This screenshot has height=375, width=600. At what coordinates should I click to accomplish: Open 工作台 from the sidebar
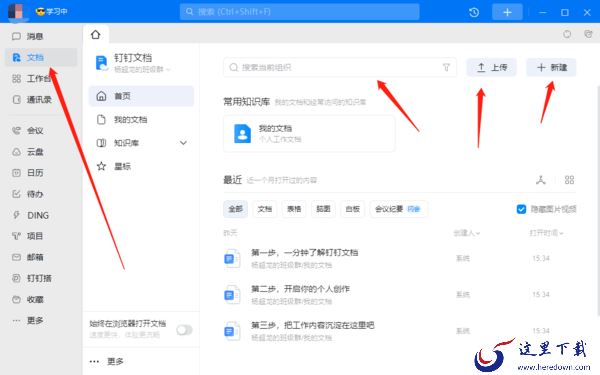[31, 79]
